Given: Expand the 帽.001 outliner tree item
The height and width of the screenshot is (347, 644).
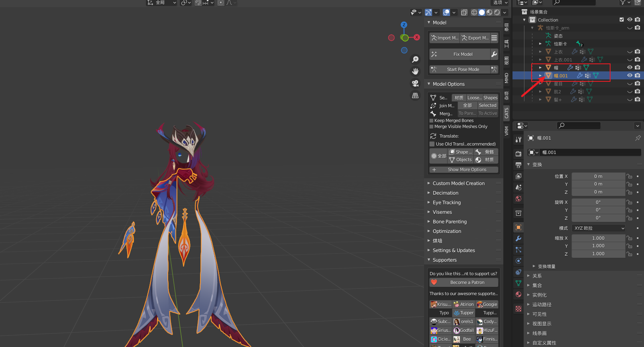Looking at the screenshot, I should [x=540, y=75].
